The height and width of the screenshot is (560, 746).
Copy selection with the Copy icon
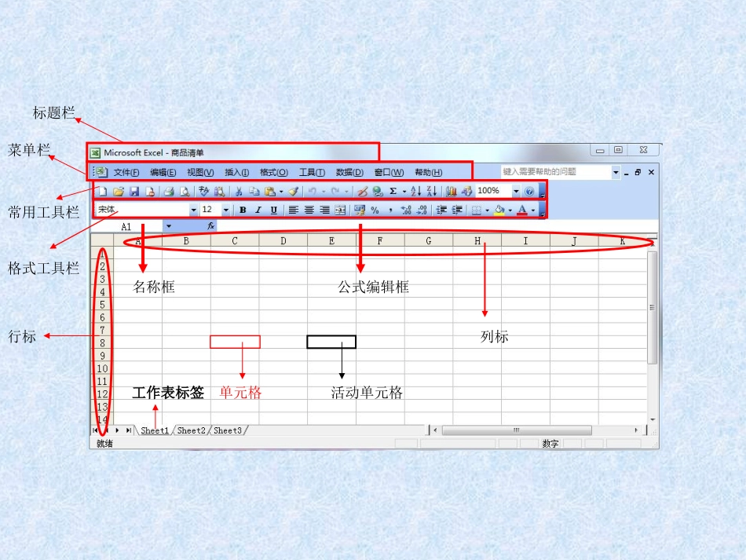[254, 192]
